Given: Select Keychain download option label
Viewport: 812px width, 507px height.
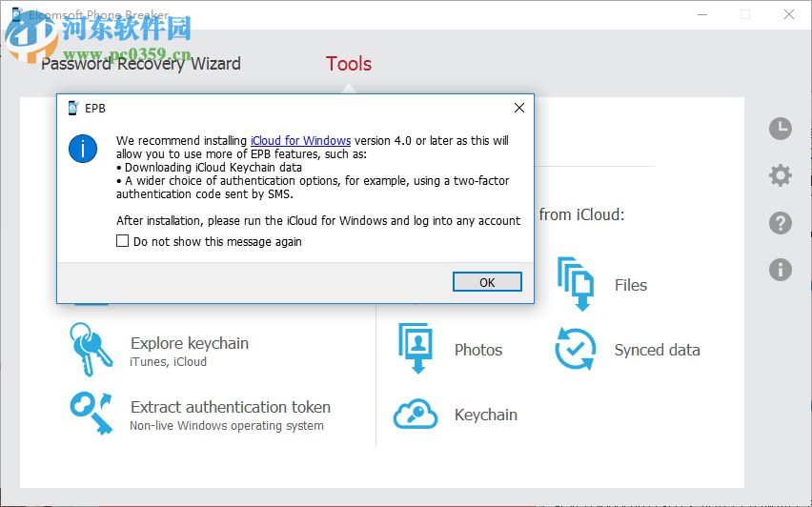Looking at the screenshot, I should (x=486, y=415).
